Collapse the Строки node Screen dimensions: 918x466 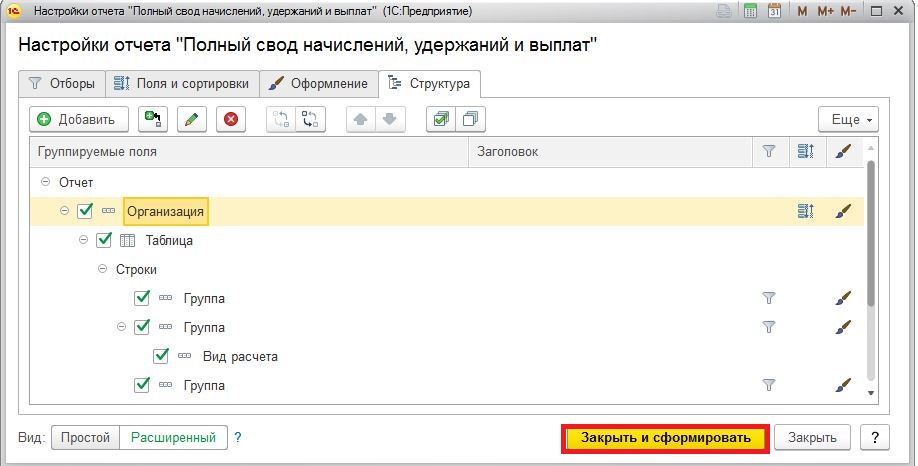click(x=102, y=269)
